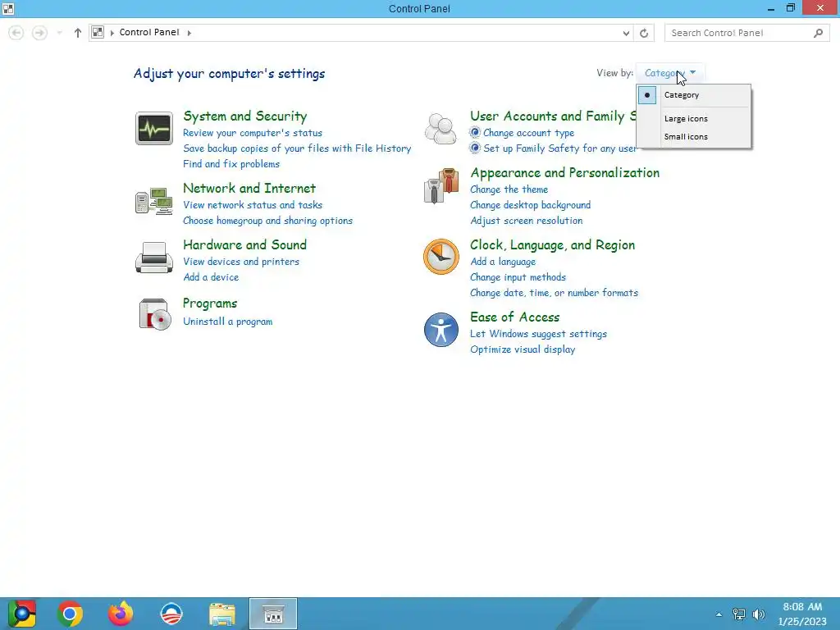The height and width of the screenshot is (630, 840).
Task: Click the address bar Control Panel icon
Action: click(98, 32)
